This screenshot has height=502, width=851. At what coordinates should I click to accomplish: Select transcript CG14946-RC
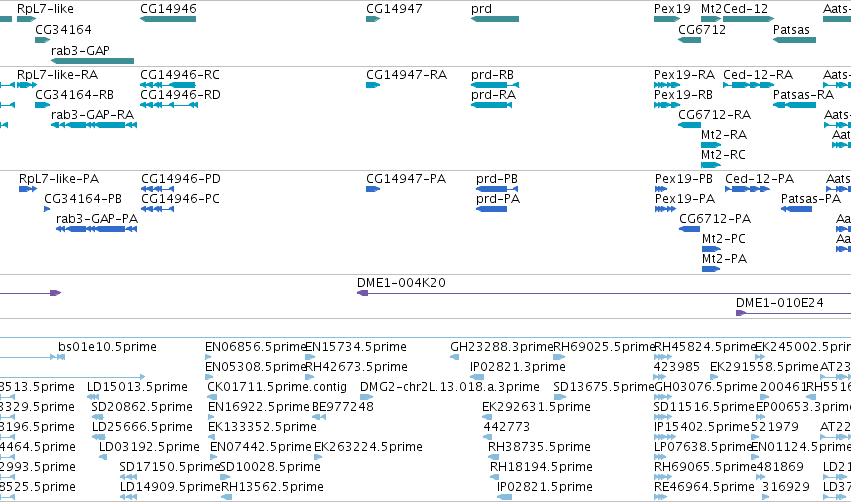168,85
